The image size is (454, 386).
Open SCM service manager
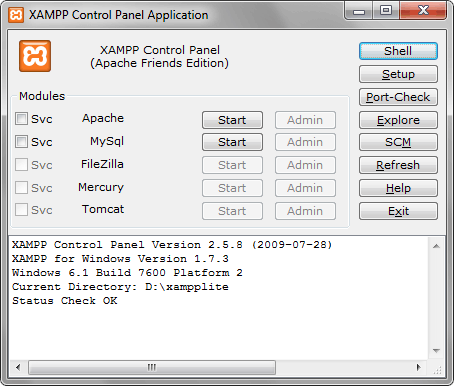[x=398, y=142]
